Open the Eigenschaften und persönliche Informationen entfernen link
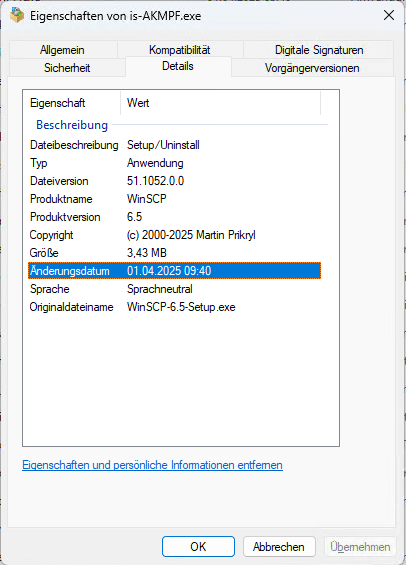406x565 pixels. 152,465
